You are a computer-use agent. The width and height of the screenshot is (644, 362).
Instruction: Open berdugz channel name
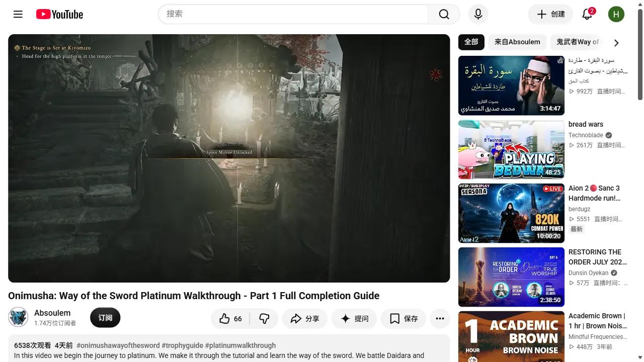tap(579, 209)
